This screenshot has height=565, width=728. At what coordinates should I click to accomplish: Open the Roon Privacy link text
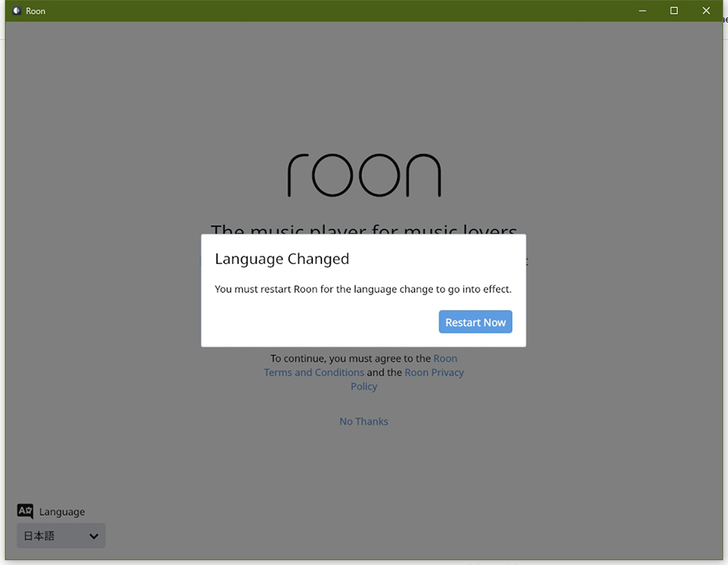click(x=434, y=372)
